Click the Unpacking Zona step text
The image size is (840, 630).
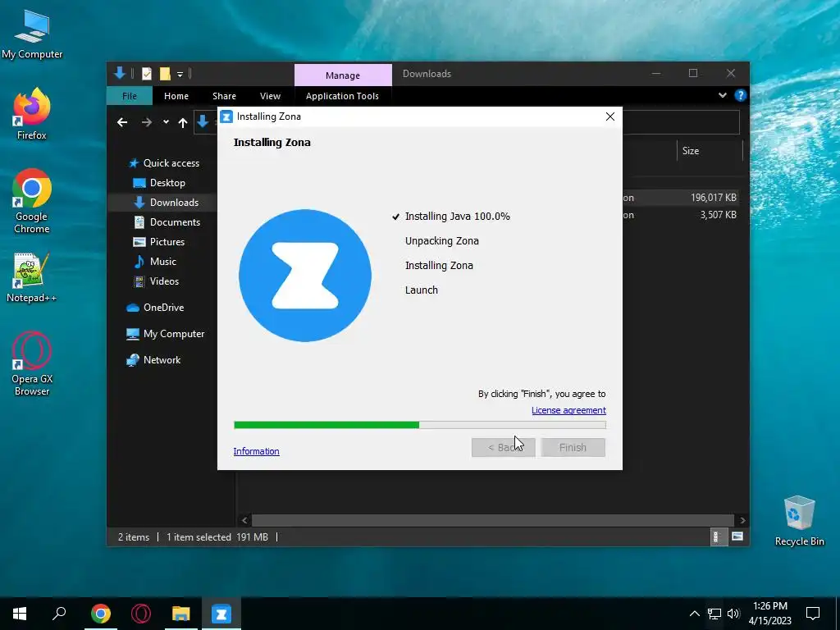click(x=442, y=241)
